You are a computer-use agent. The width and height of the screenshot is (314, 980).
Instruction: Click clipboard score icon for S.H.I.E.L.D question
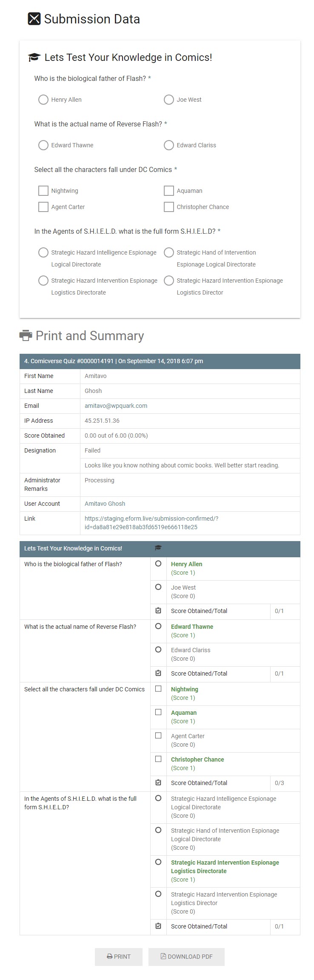[x=158, y=926]
